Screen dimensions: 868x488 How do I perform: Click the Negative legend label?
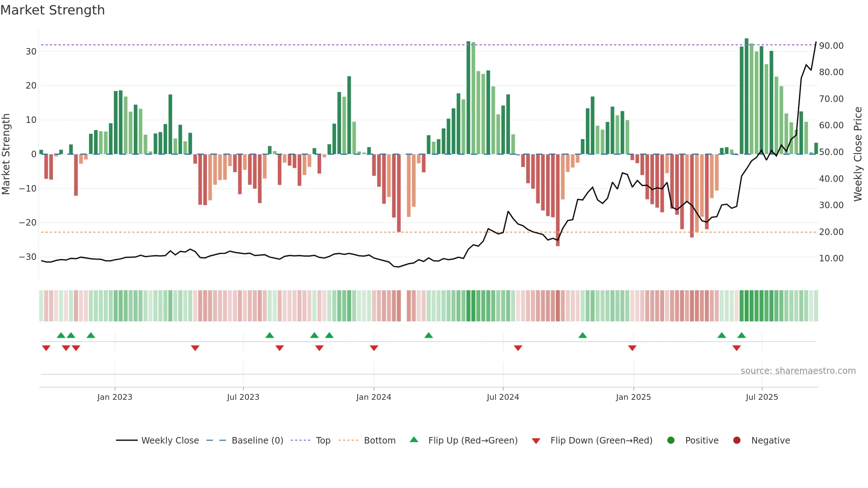pyautogui.click(x=771, y=440)
